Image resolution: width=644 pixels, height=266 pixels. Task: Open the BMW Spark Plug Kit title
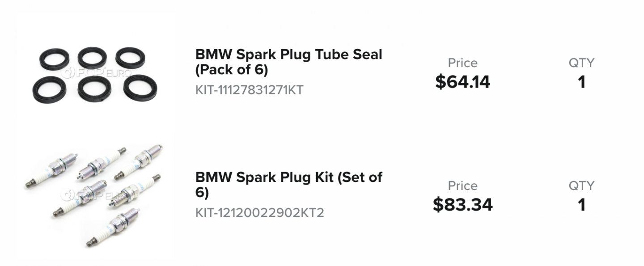(288, 184)
